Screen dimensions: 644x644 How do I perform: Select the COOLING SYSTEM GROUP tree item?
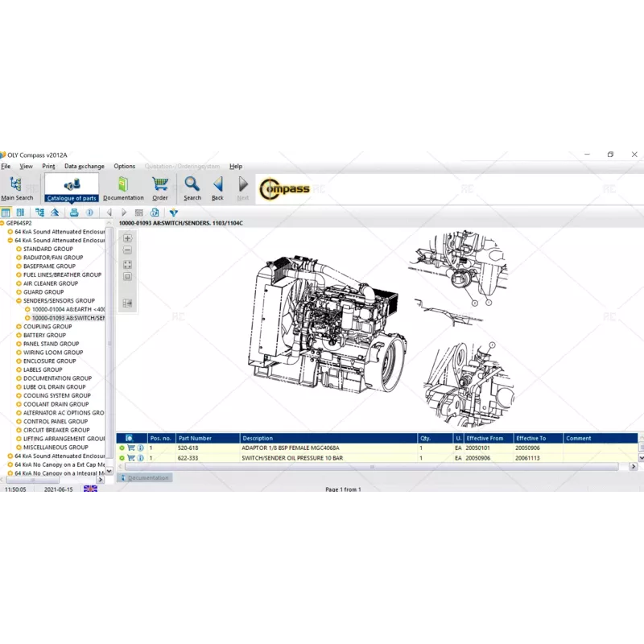(56, 396)
